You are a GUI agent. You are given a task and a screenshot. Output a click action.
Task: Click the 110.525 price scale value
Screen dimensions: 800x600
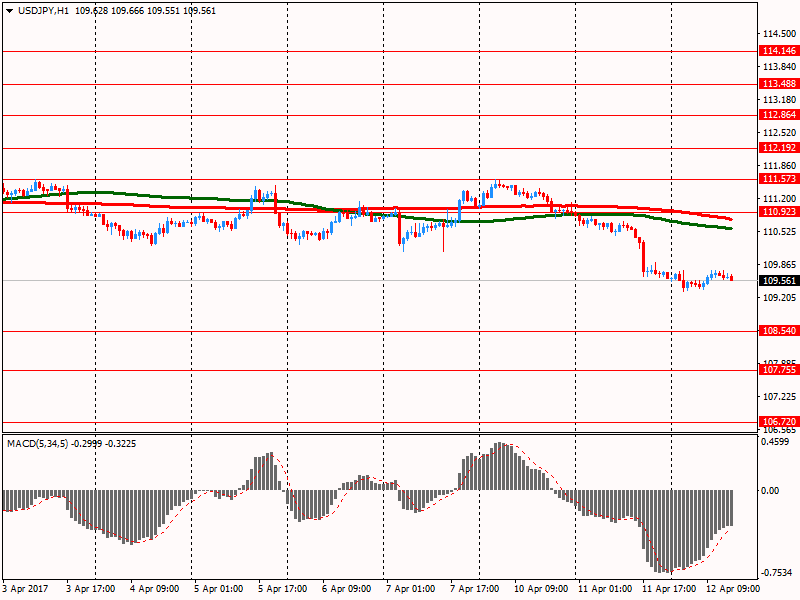point(779,232)
